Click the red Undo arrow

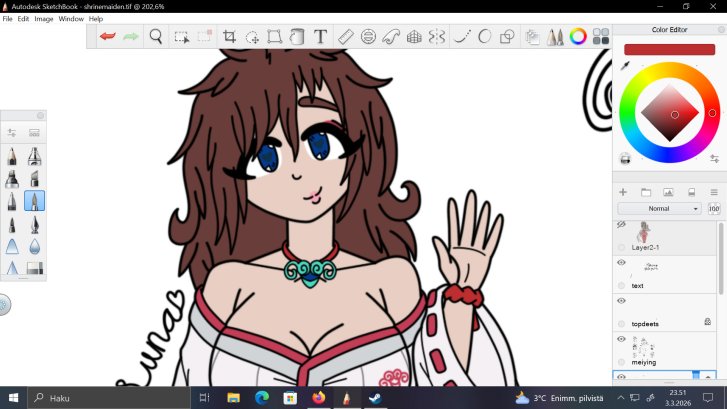(107, 37)
